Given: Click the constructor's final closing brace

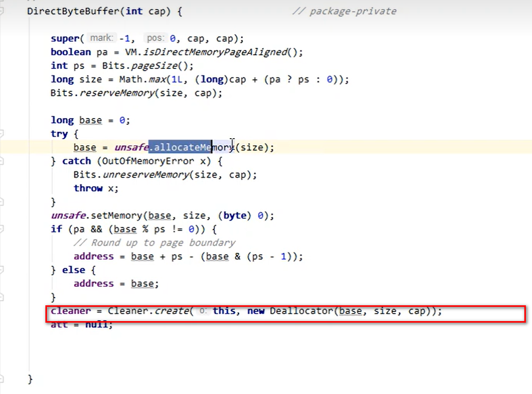Looking at the screenshot, I should click(30, 379).
